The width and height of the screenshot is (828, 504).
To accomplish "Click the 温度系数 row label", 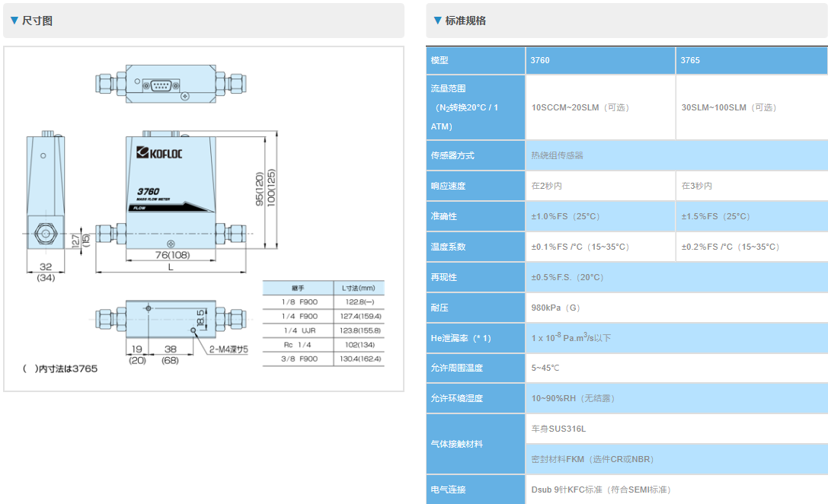I will coord(475,247).
